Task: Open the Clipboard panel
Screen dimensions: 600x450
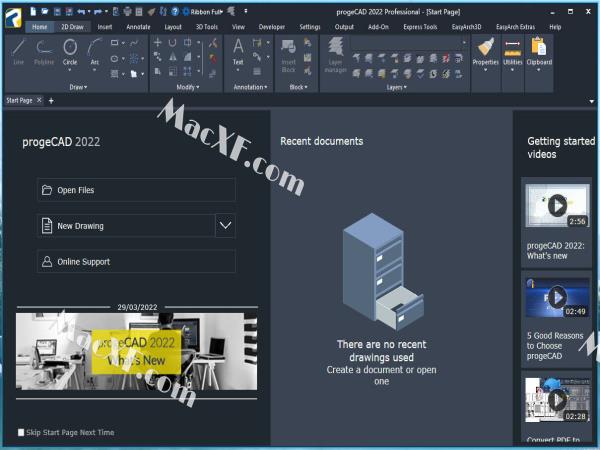Action: tap(539, 52)
